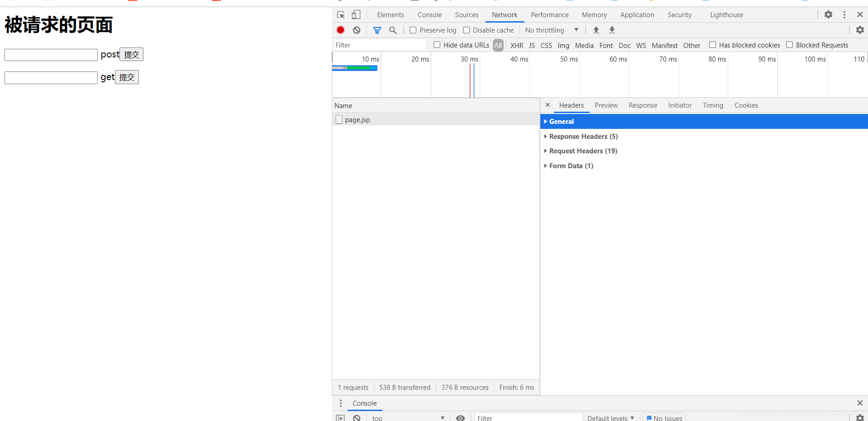Check Has blocked cookies filter
This screenshot has width=868, height=421.
pos(712,45)
